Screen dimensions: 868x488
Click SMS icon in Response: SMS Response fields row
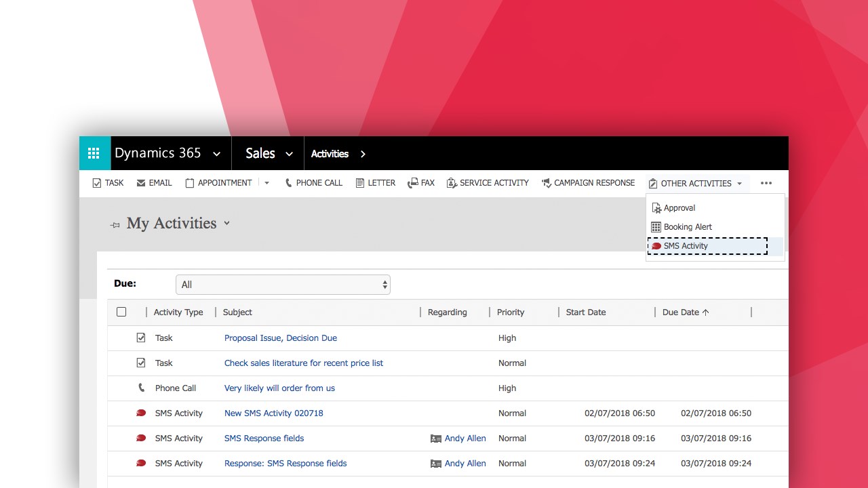pyautogui.click(x=141, y=463)
